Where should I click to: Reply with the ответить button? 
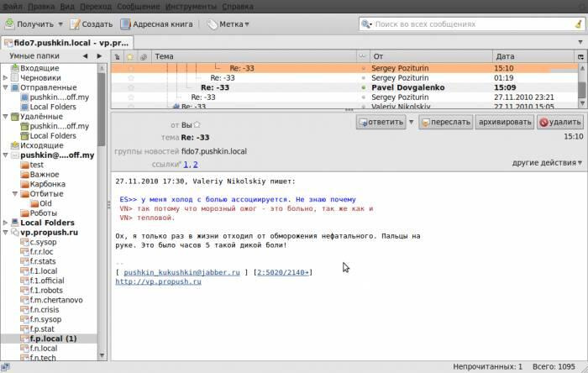(x=381, y=122)
